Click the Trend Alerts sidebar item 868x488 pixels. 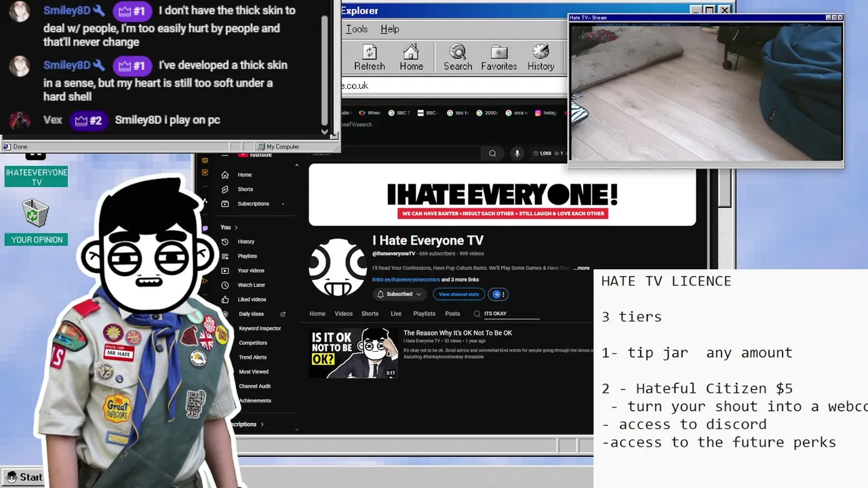click(x=252, y=357)
